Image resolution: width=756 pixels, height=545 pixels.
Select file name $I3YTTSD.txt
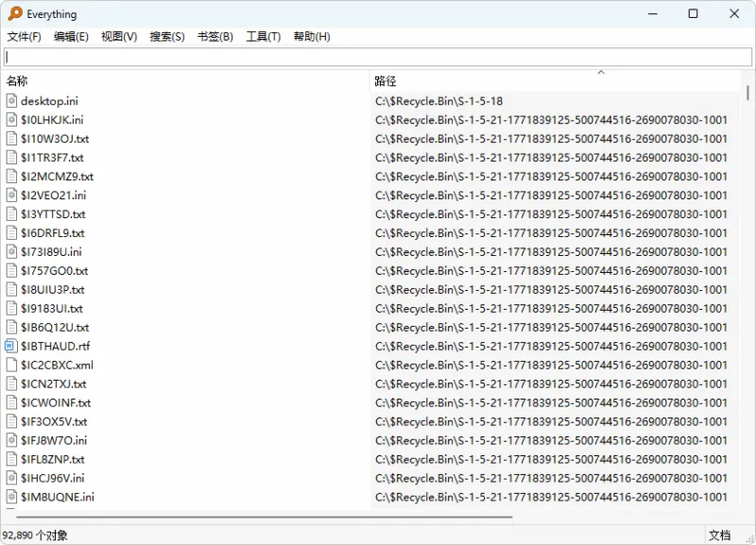(x=53, y=214)
